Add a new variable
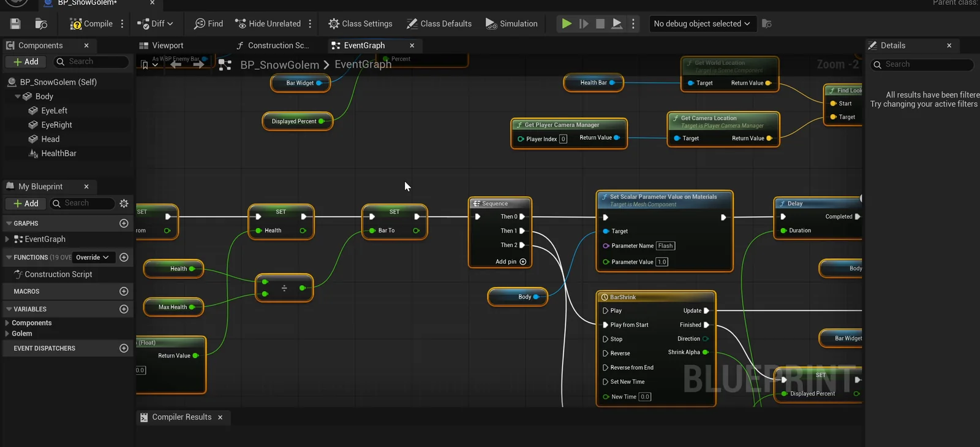This screenshot has width=980, height=447. 124,309
